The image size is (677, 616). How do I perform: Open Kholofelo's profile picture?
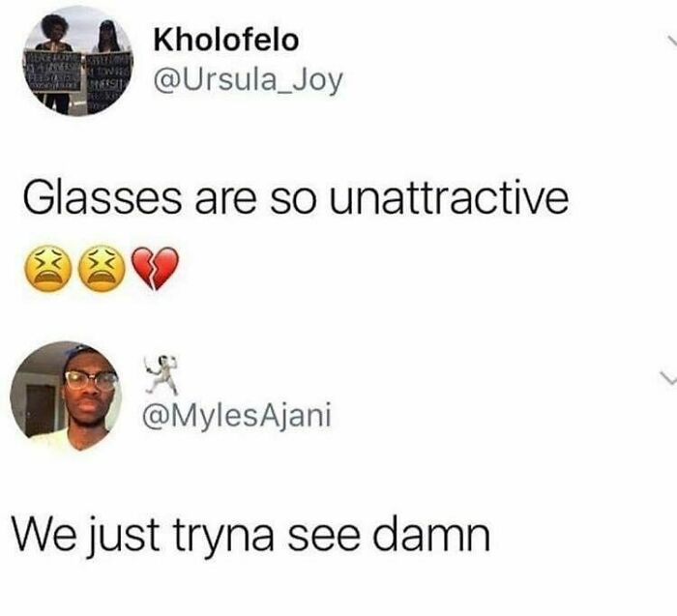click(78, 61)
